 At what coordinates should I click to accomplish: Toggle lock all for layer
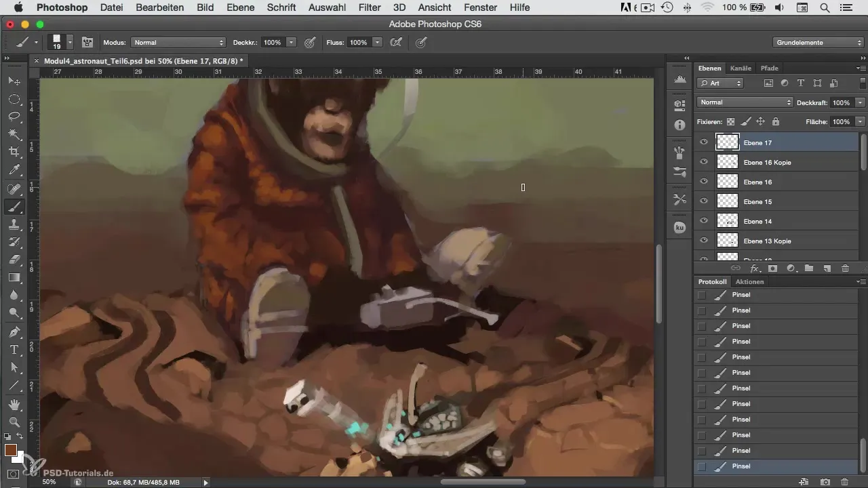[x=776, y=121]
